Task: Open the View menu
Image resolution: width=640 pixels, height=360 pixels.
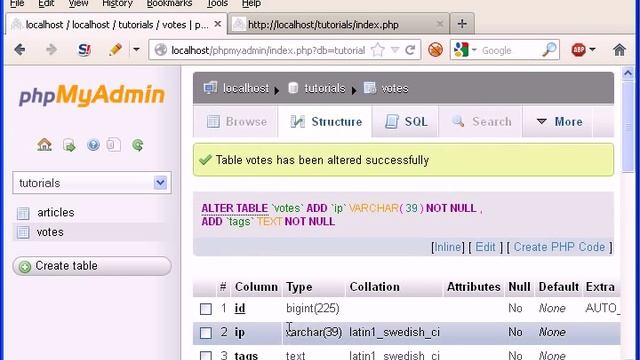Action: tap(78, 4)
